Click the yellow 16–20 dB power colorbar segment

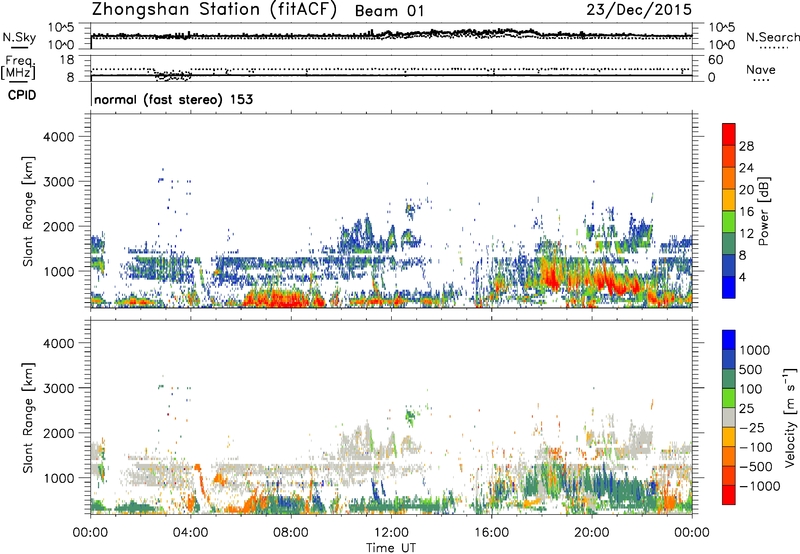729,199
